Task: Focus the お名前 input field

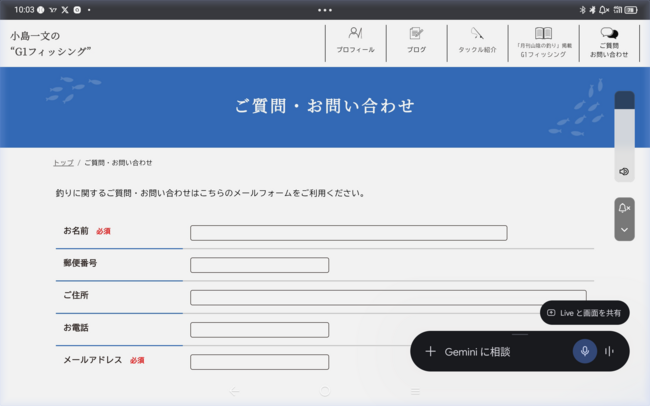Action: pos(349,233)
